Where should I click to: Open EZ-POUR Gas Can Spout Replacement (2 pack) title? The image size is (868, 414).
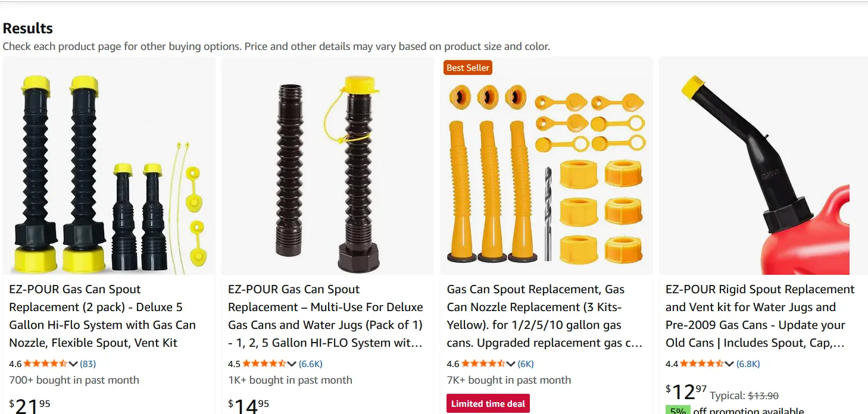(102, 316)
